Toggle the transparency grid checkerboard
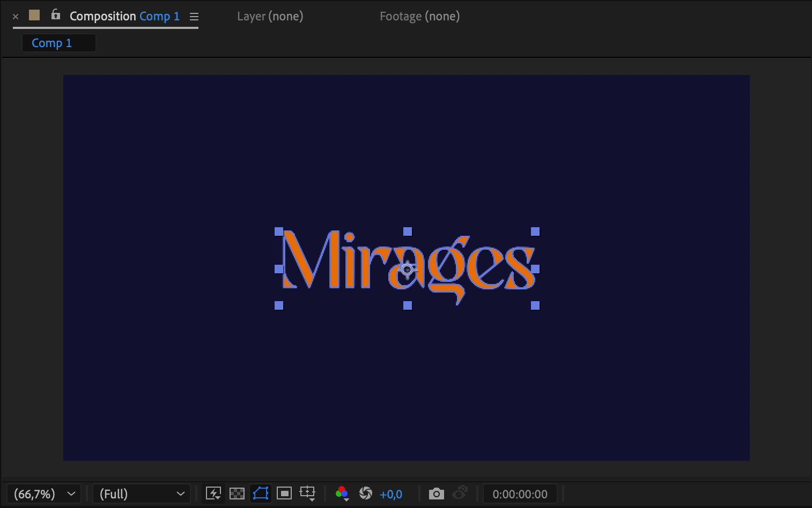 237,494
